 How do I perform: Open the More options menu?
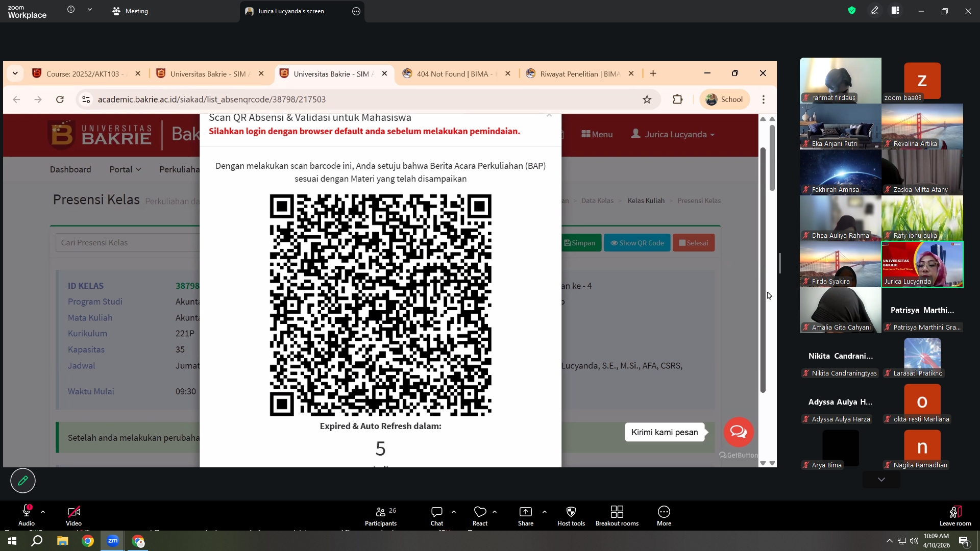tap(664, 515)
